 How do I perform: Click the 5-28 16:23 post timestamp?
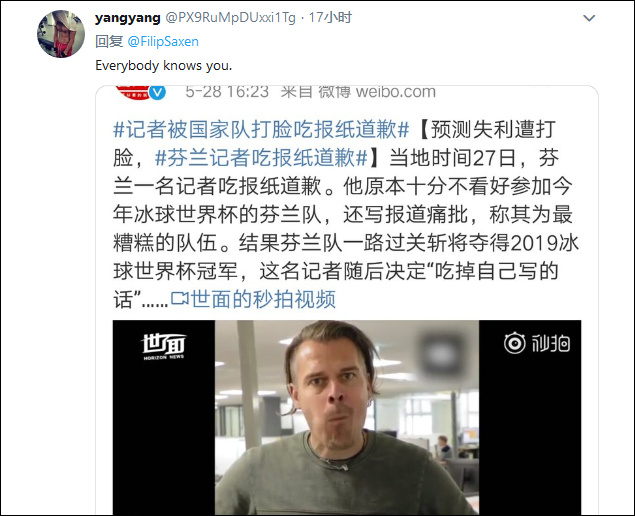click(x=227, y=92)
